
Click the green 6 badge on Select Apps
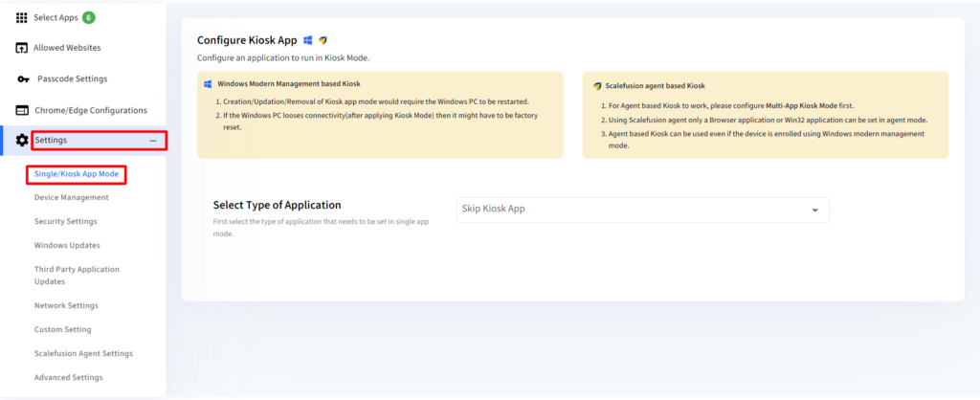point(89,17)
